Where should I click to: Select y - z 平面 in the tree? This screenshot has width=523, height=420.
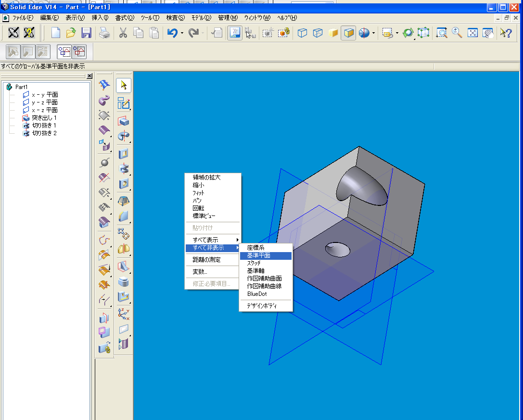coord(45,102)
